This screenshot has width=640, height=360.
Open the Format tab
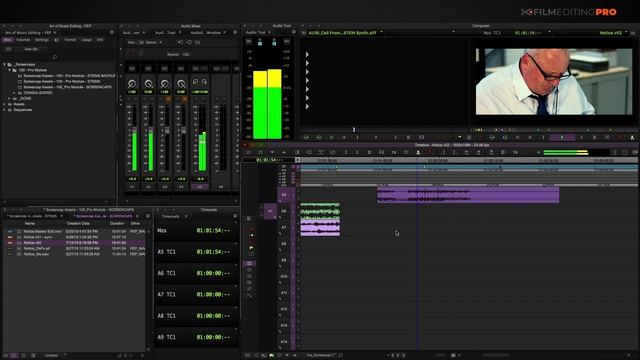click(70, 40)
